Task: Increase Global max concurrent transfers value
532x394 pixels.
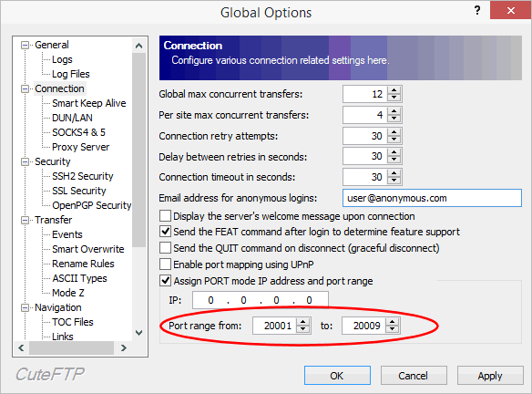Action: tap(394, 90)
